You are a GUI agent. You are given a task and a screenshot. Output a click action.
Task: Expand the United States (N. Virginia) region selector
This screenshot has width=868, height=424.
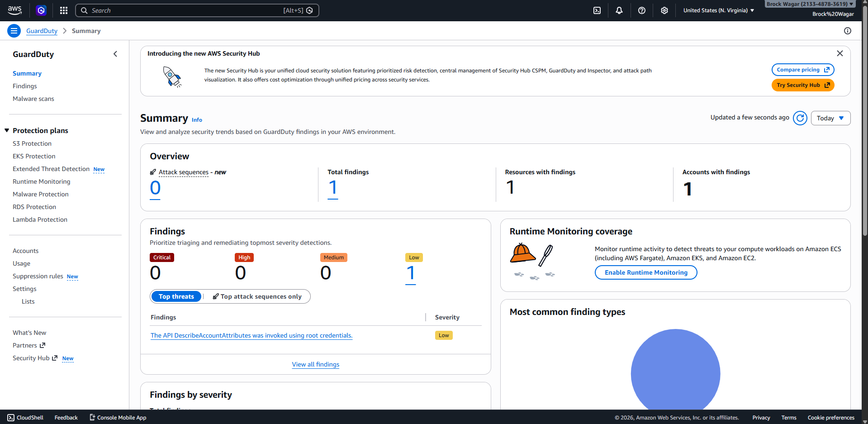pyautogui.click(x=718, y=10)
